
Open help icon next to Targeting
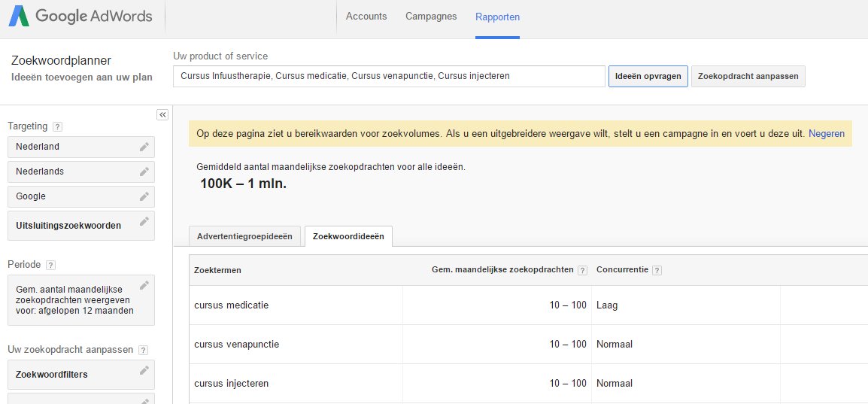click(58, 126)
